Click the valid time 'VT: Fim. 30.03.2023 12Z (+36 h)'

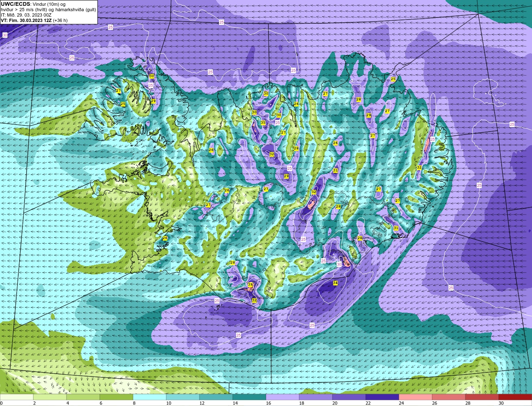34,20
